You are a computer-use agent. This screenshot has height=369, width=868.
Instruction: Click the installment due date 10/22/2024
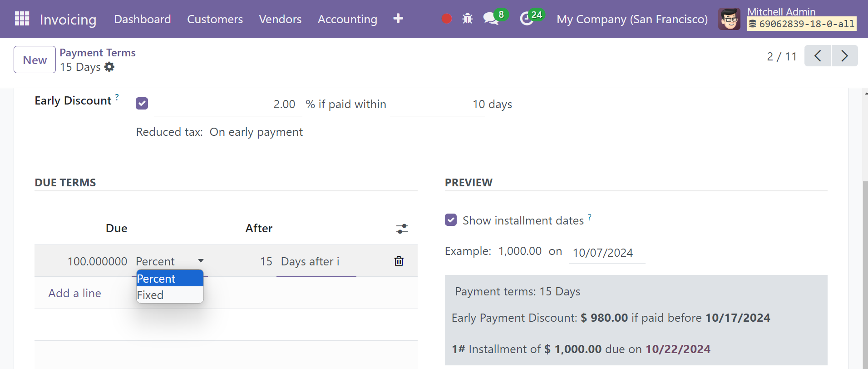(x=678, y=349)
